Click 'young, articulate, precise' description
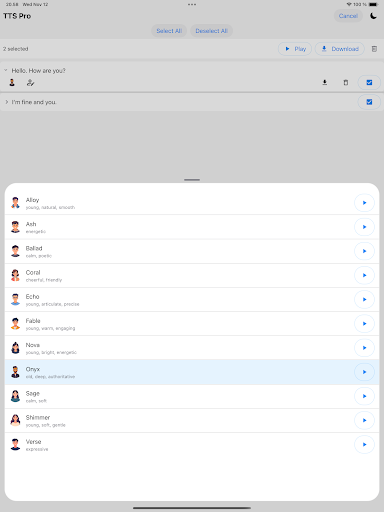 coord(53,304)
